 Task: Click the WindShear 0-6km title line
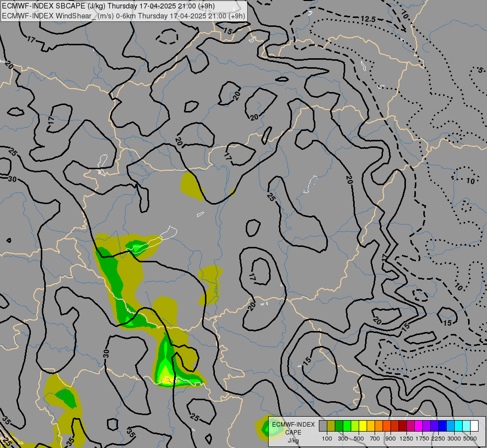click(123, 16)
